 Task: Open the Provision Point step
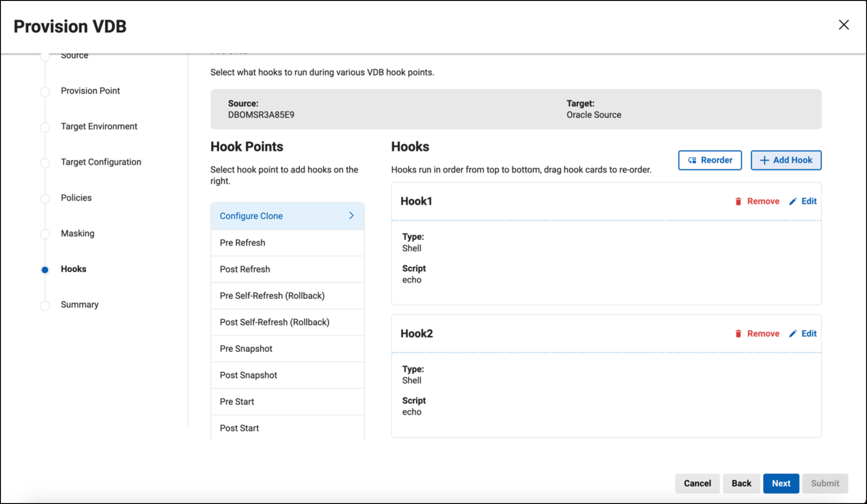(x=90, y=91)
